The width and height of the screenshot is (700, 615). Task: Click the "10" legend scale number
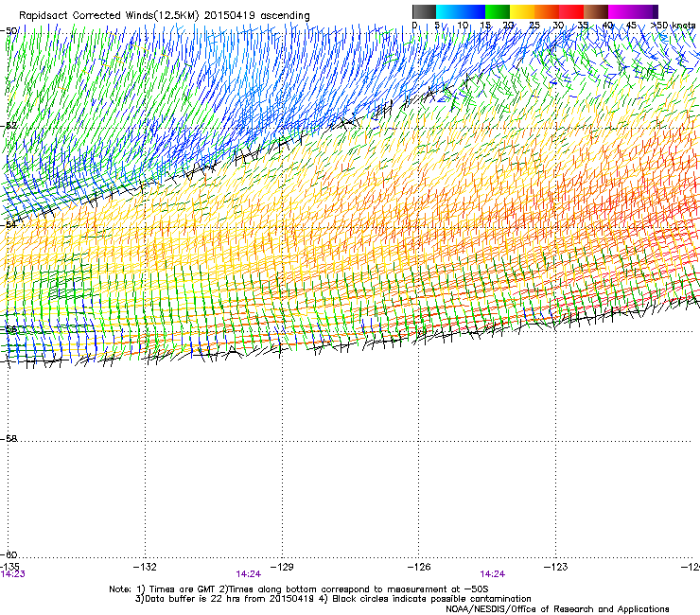tap(463, 26)
